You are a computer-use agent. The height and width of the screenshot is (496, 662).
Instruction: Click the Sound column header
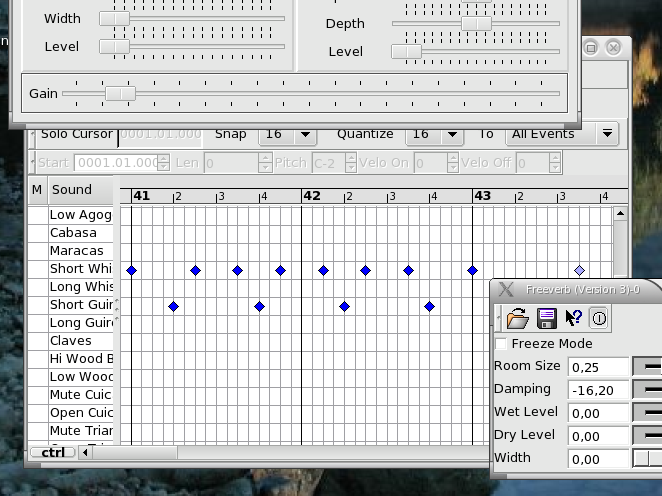click(x=81, y=190)
